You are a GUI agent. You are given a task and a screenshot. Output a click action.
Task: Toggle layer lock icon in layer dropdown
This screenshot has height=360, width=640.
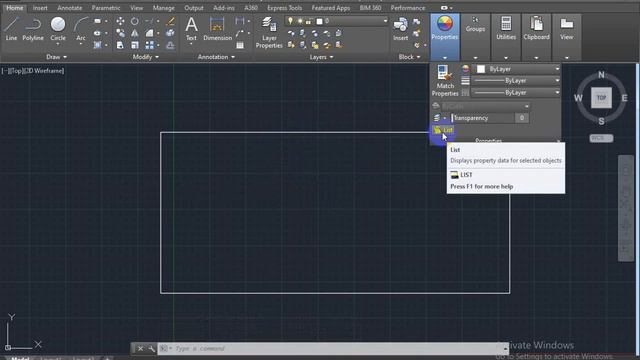[309, 21]
